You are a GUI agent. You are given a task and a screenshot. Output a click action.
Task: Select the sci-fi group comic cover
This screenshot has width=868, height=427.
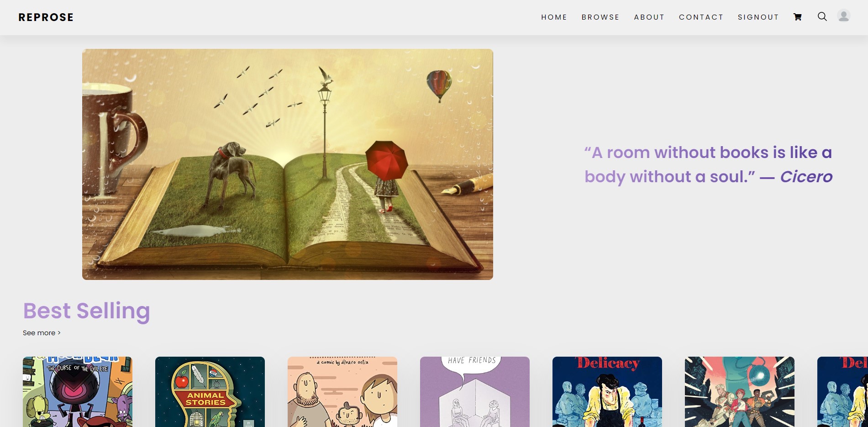(740, 392)
